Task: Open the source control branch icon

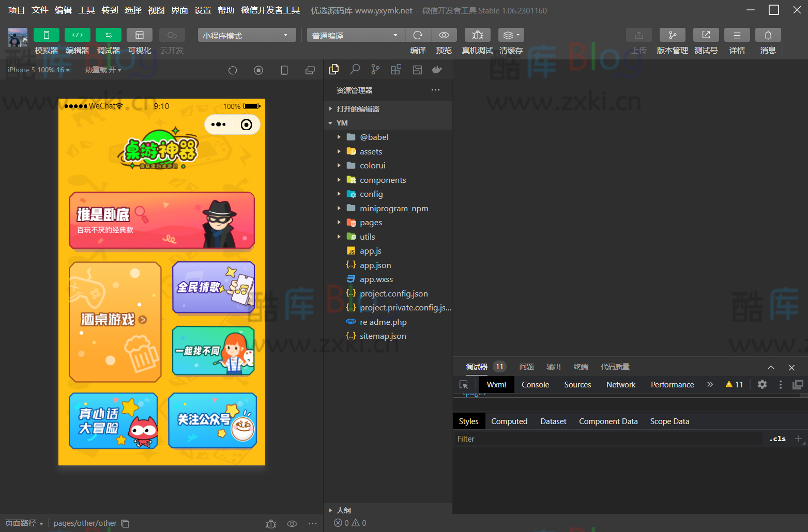Action: (375, 69)
